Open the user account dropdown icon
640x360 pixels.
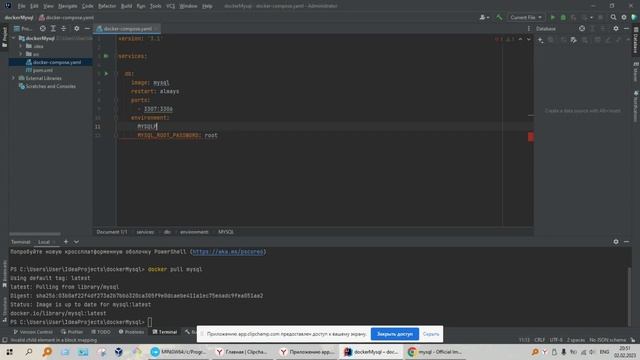click(x=484, y=18)
